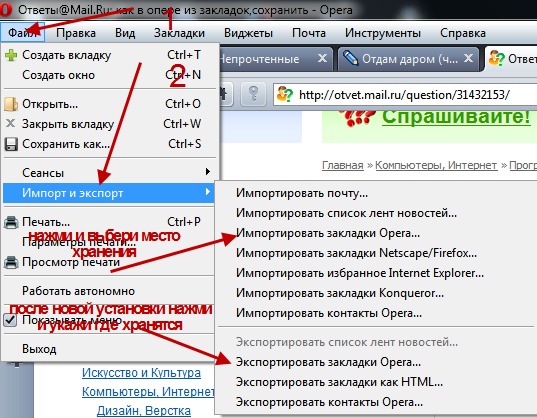537x418 pixels.
Task: Select Экспортировать закладки Opera...
Action: point(375,362)
